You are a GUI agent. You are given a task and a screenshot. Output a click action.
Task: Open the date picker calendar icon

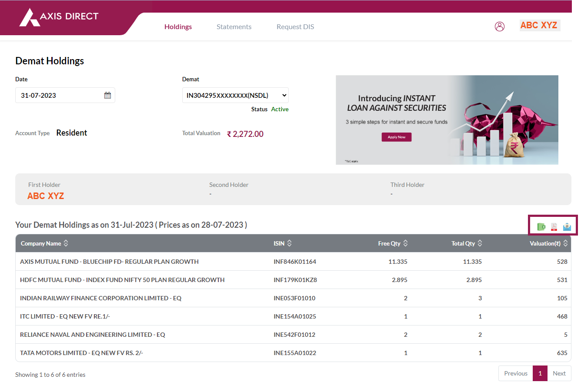tap(107, 95)
